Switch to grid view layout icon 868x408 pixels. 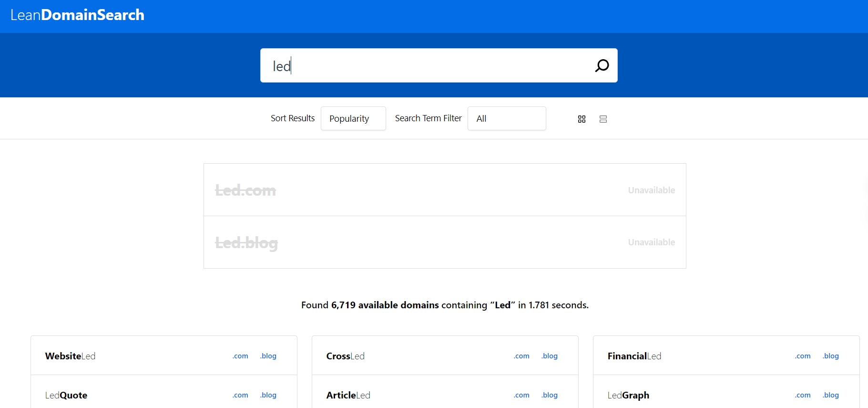tap(582, 119)
